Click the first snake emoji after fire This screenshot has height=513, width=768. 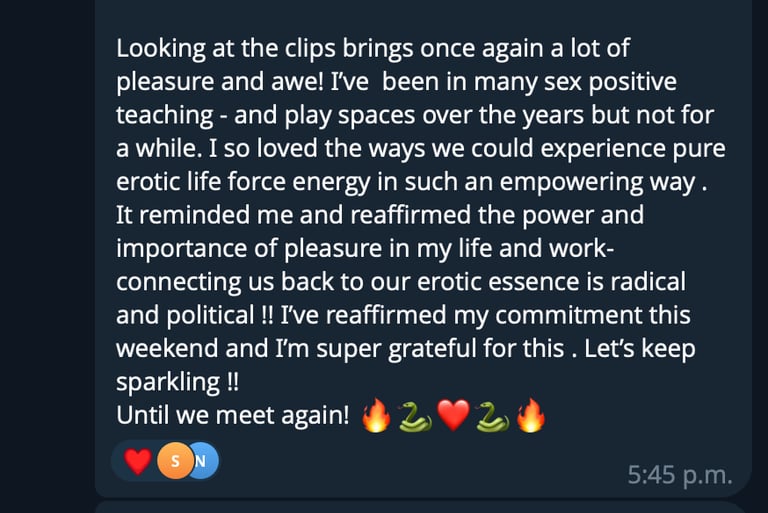(x=414, y=416)
